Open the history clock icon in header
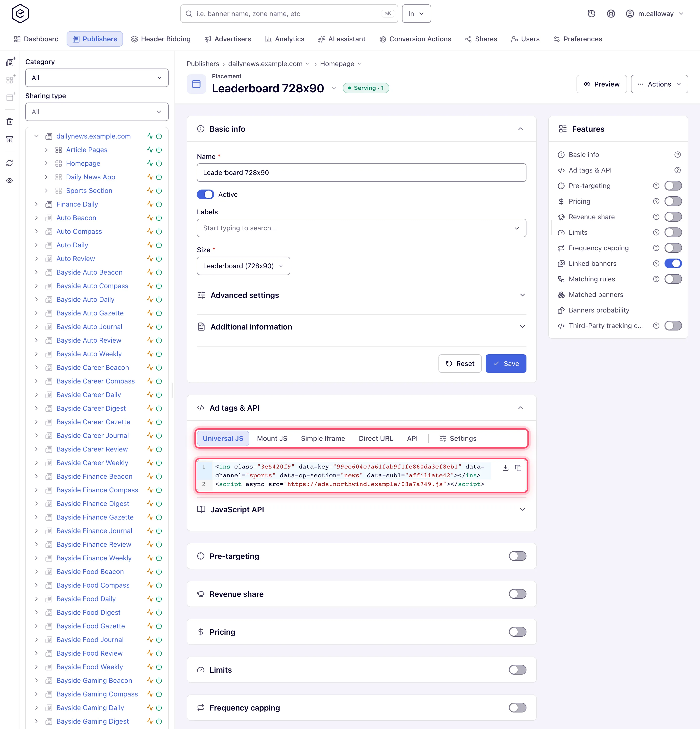This screenshot has width=700, height=729. pyautogui.click(x=591, y=14)
